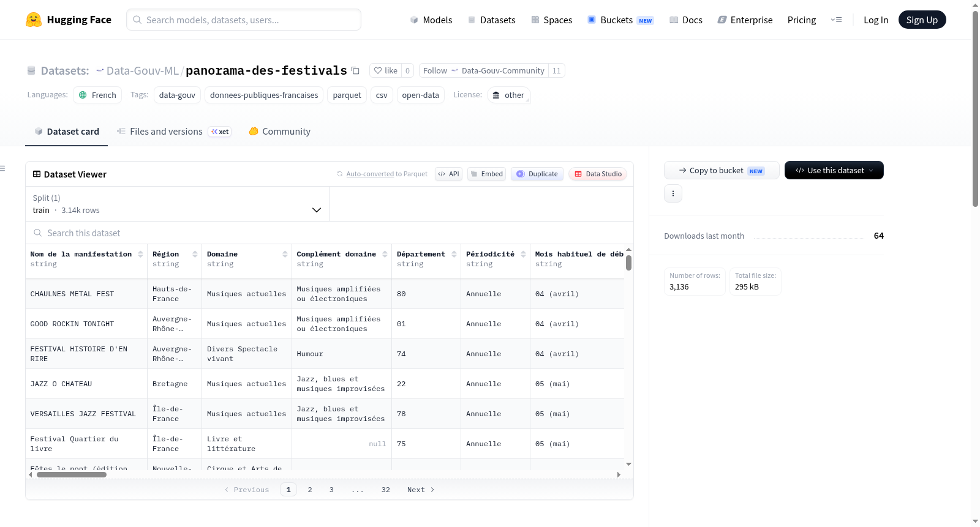The width and height of the screenshot is (980, 527).
Task: Click the donnees-publiques-francaises tag
Action: coord(264,95)
